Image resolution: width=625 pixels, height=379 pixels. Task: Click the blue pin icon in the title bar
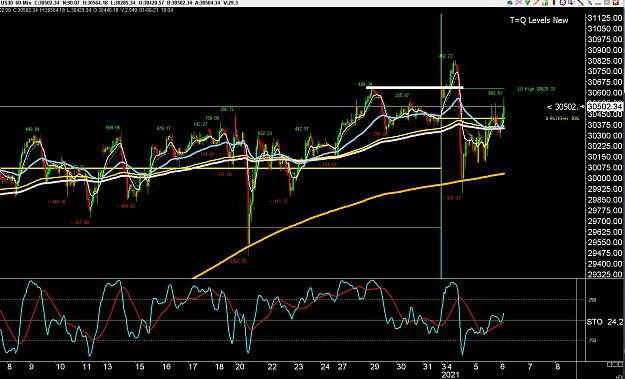tap(590, 3)
